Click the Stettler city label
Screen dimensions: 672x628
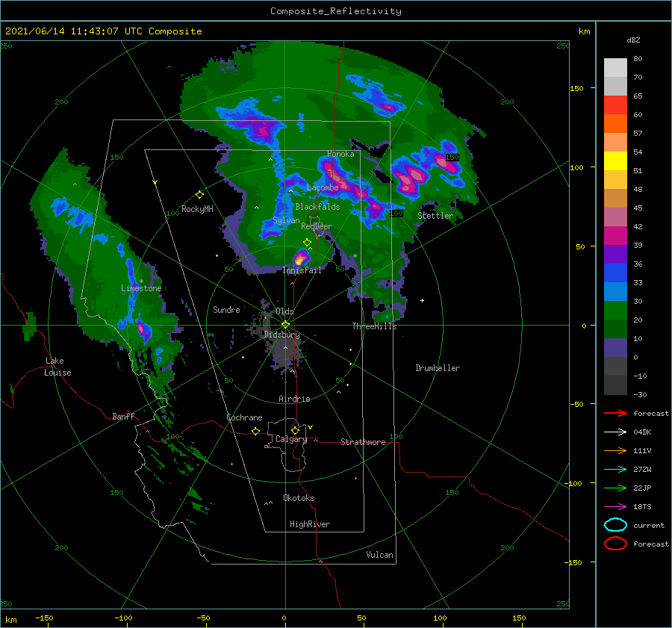coord(435,216)
